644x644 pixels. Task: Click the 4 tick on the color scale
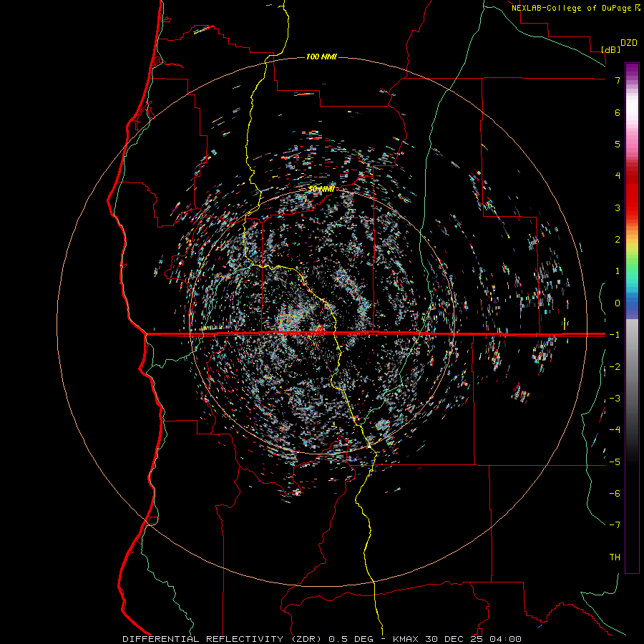click(618, 176)
